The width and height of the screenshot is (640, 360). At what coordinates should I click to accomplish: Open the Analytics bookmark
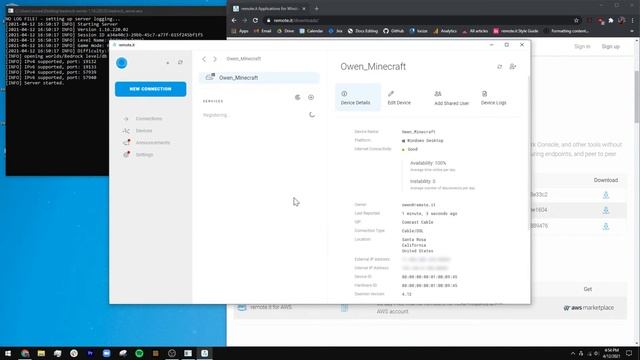(445, 31)
